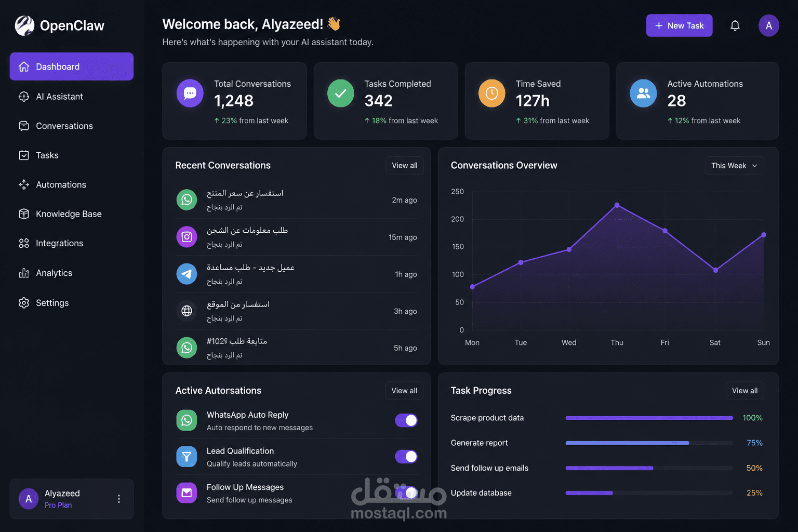Click the '127h' Time Saved value
The height and width of the screenshot is (532, 798).
click(533, 101)
